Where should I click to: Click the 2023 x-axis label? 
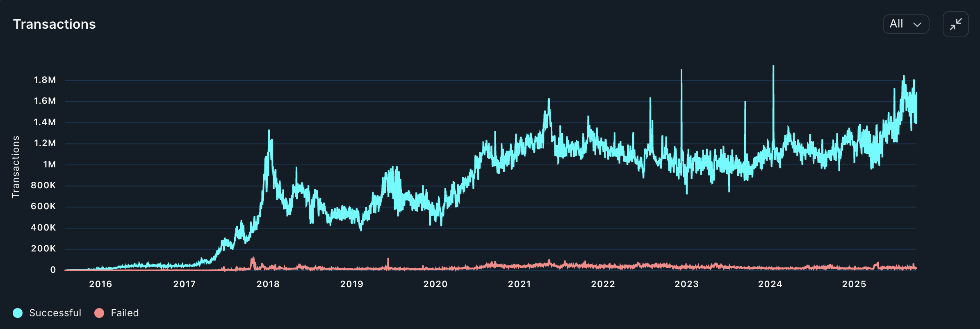point(687,284)
